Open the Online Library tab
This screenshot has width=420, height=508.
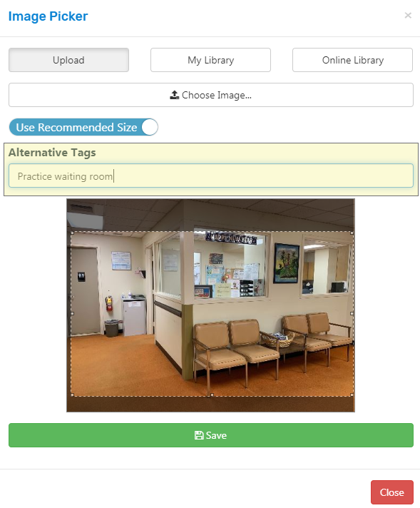[x=352, y=60]
